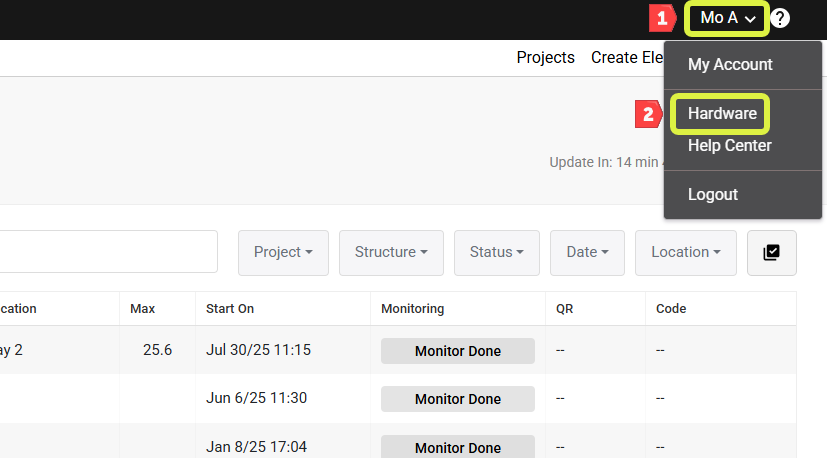Sort by the Start On column header
The height and width of the screenshot is (458, 827).
[x=230, y=309]
